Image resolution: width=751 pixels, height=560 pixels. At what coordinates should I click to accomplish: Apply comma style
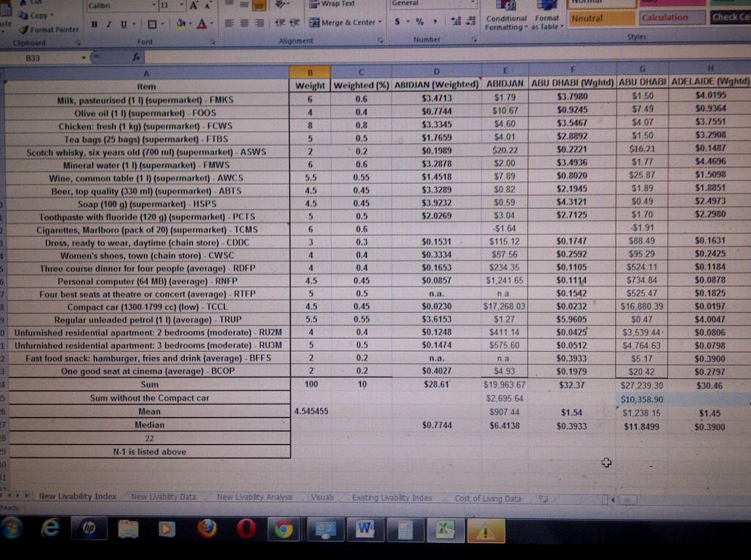(x=435, y=21)
